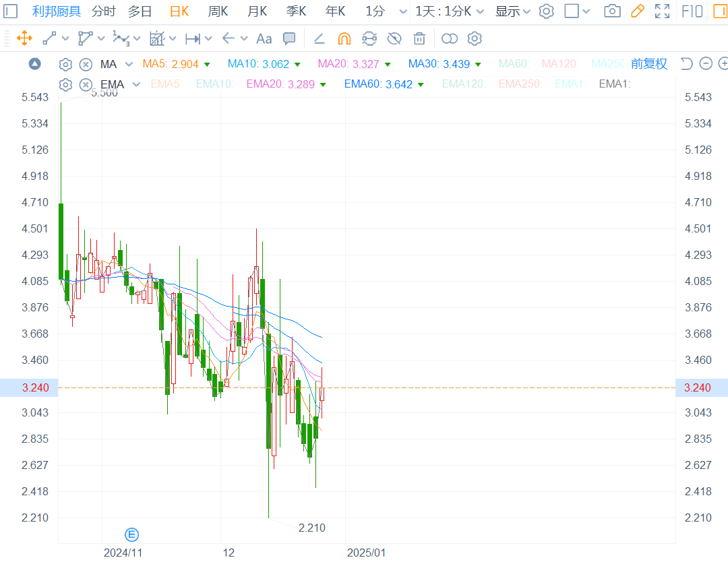This screenshot has width=728, height=562.
Task: Collapse indicators with round up-arrow button
Action: point(35,63)
